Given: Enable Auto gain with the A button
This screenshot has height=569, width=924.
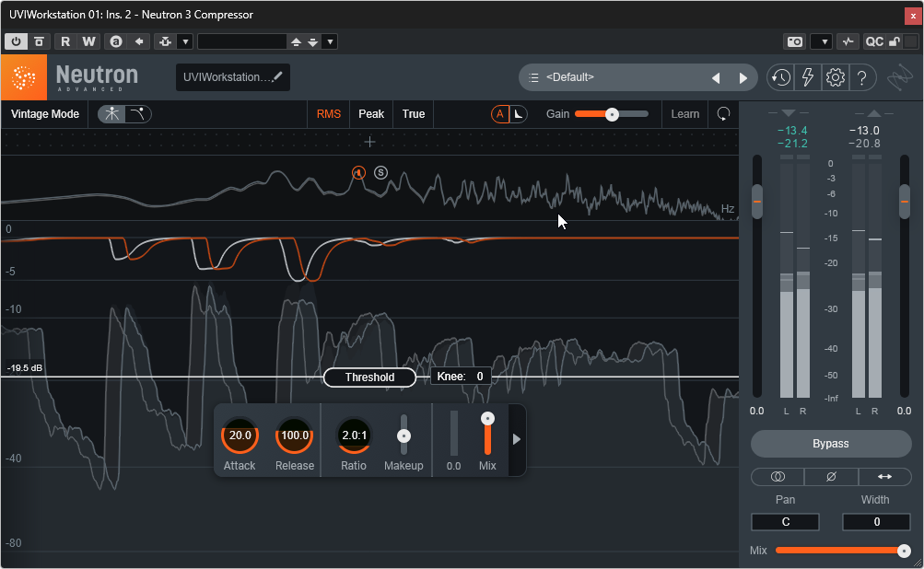Looking at the screenshot, I should pyautogui.click(x=500, y=113).
